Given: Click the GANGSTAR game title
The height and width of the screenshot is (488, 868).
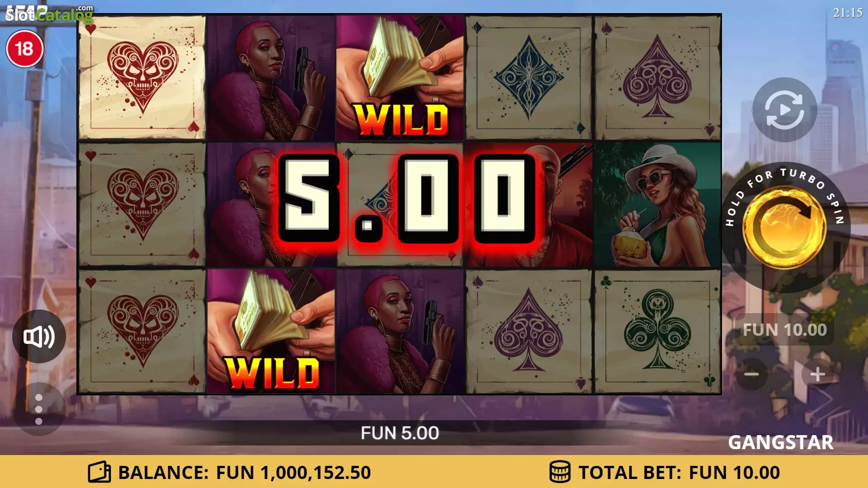Looking at the screenshot, I should click(781, 442).
